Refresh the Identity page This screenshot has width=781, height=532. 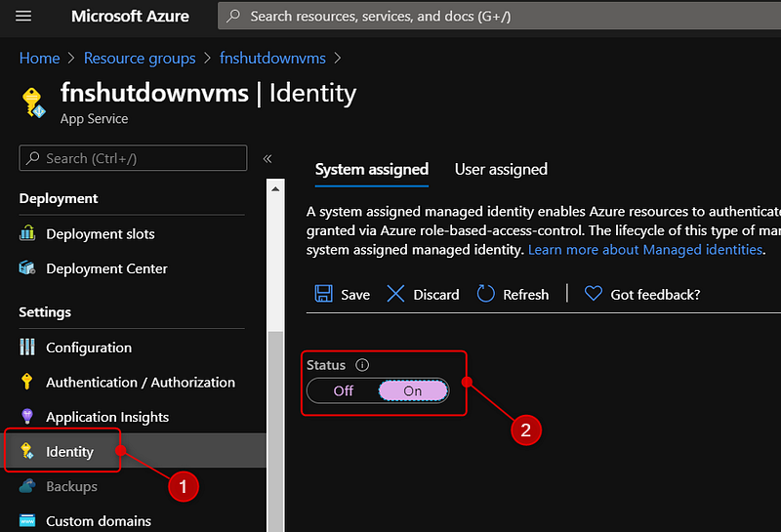click(513, 294)
